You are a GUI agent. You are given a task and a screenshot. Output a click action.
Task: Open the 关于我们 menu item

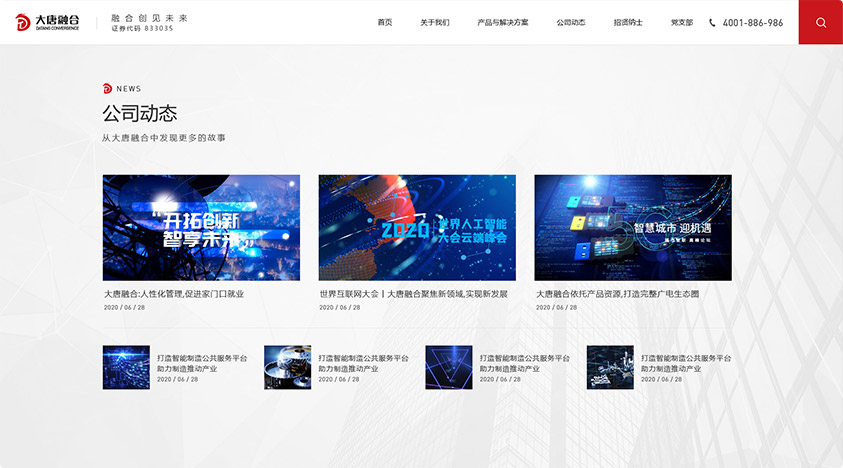click(434, 22)
